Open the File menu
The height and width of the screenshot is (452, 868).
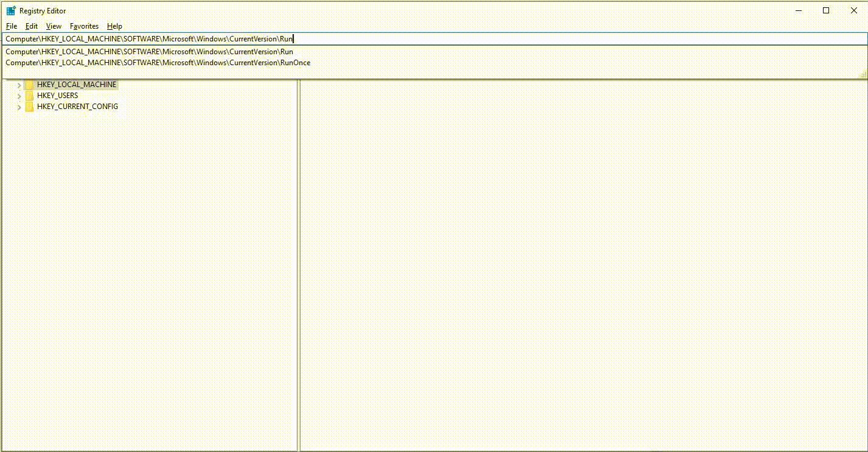[x=12, y=26]
